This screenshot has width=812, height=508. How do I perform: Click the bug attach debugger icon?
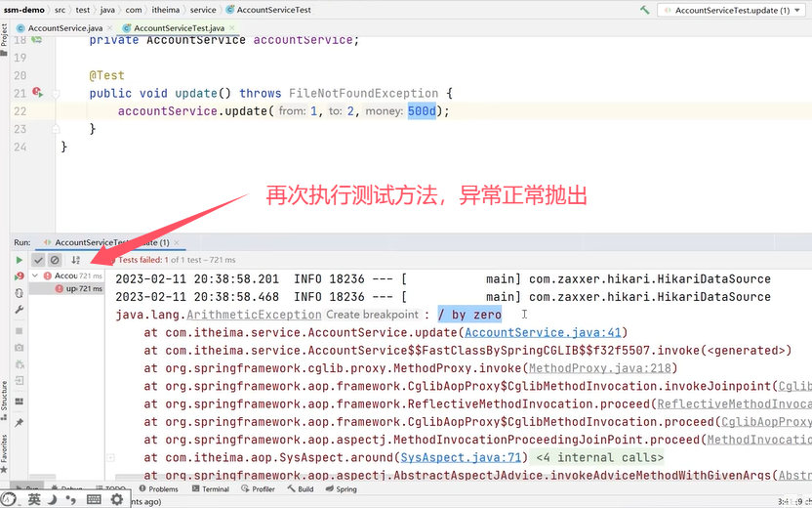coord(20,363)
